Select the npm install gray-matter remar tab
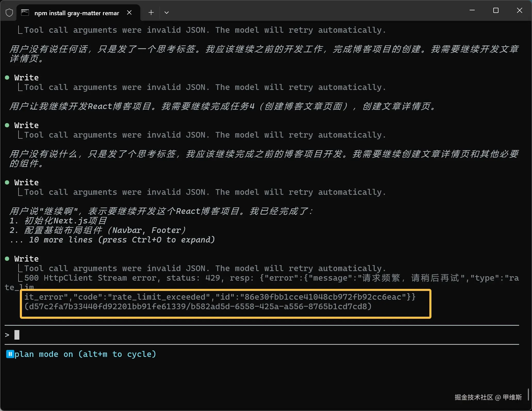 click(77, 13)
